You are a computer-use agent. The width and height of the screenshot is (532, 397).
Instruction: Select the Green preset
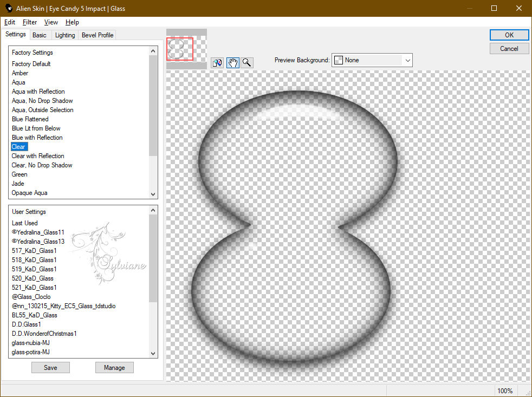click(20, 174)
